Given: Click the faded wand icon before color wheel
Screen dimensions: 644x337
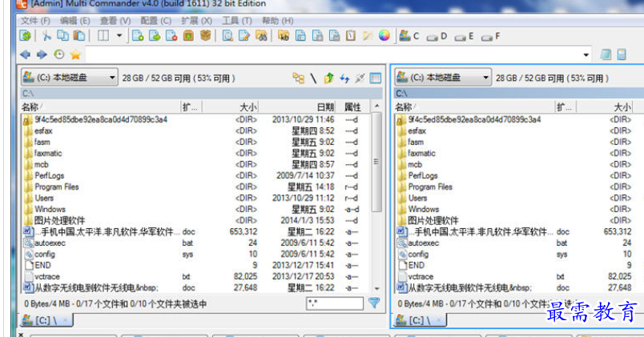Looking at the screenshot, I should (x=367, y=36).
